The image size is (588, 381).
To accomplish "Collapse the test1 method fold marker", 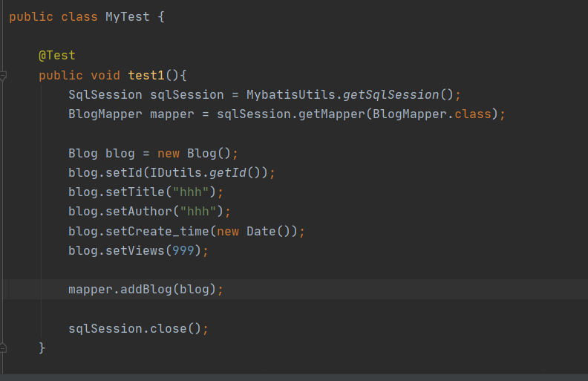I will coord(4,75).
